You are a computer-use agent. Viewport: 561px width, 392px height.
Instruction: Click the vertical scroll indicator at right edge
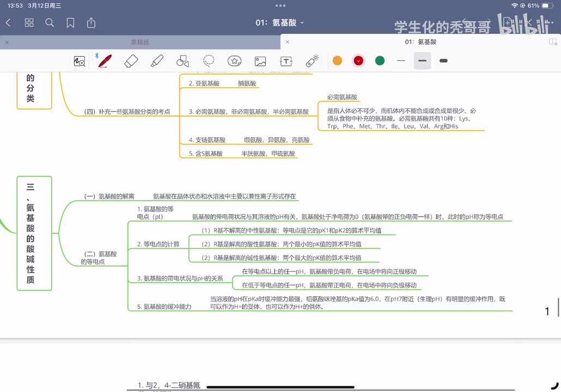(558, 307)
